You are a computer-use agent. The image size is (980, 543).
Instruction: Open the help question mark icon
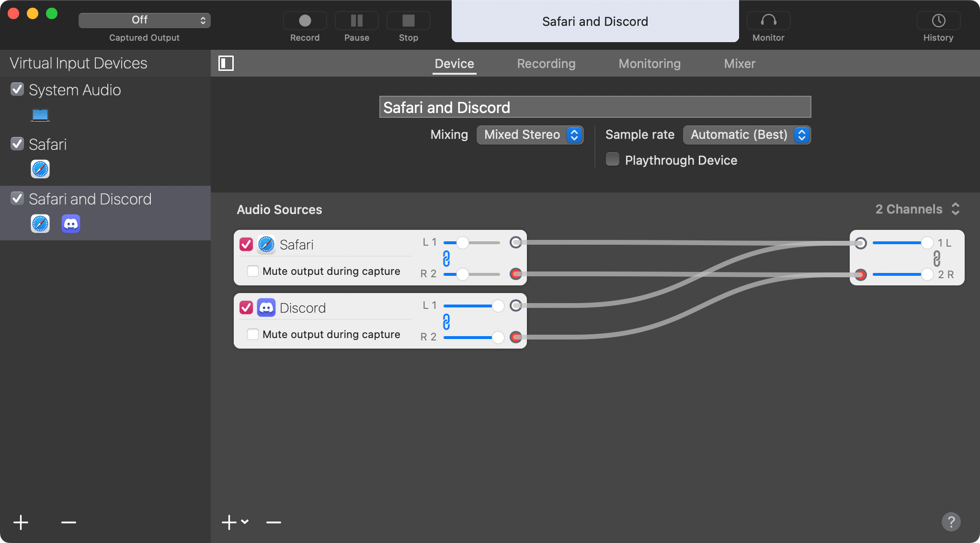pyautogui.click(x=951, y=522)
